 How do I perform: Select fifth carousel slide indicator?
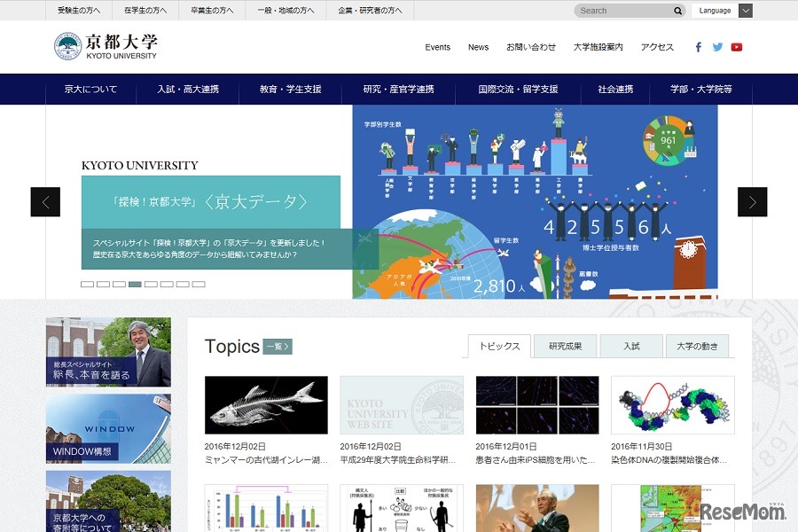click(151, 284)
